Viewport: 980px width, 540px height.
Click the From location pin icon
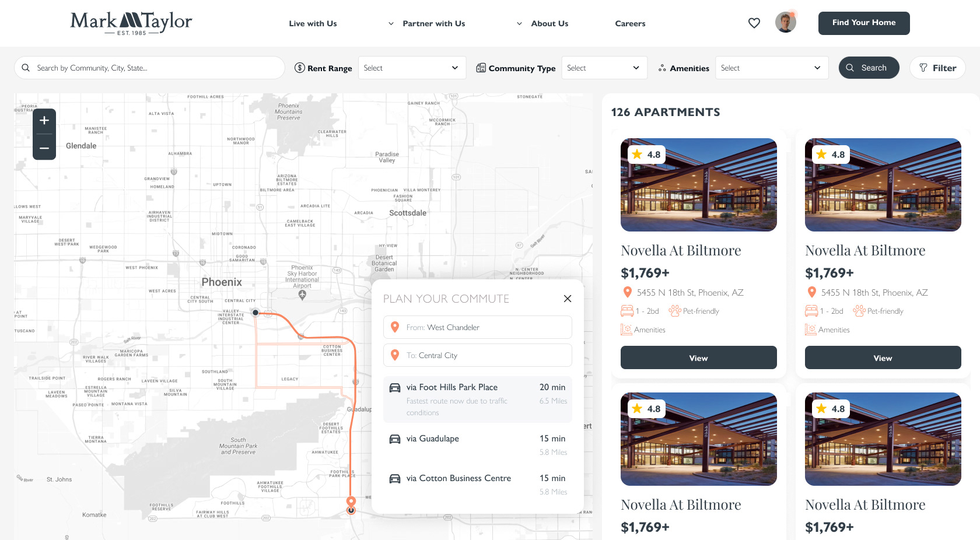[395, 327]
